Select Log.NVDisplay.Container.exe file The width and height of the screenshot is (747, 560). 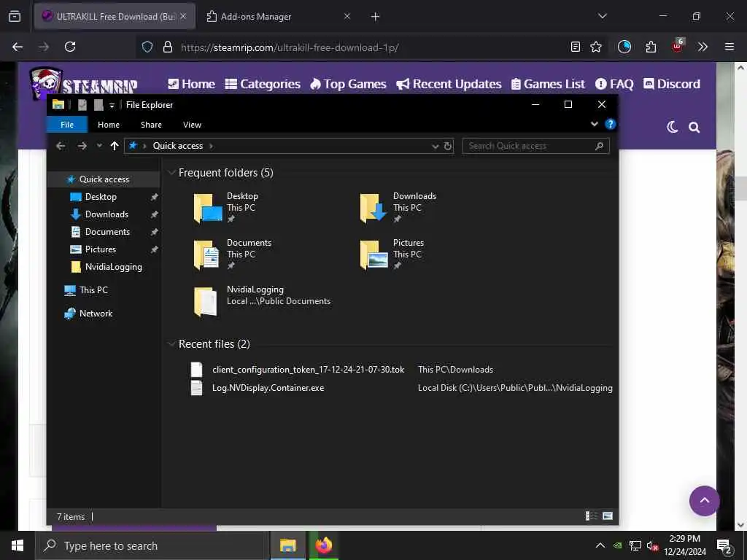coord(268,388)
